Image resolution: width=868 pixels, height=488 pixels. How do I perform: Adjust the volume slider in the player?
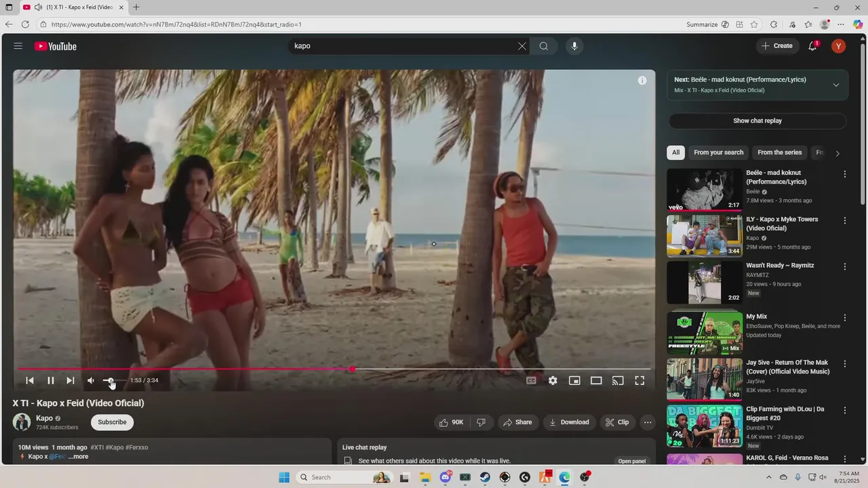[114, 380]
